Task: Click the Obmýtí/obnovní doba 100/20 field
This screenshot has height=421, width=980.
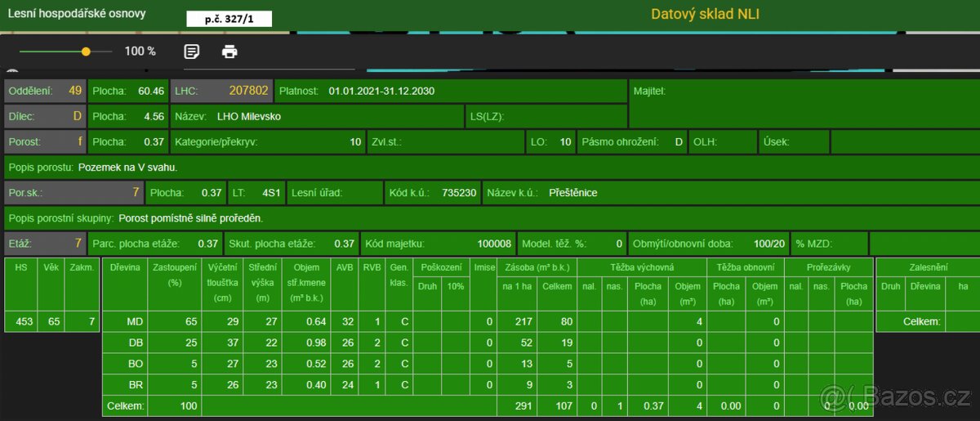Action: pos(709,244)
